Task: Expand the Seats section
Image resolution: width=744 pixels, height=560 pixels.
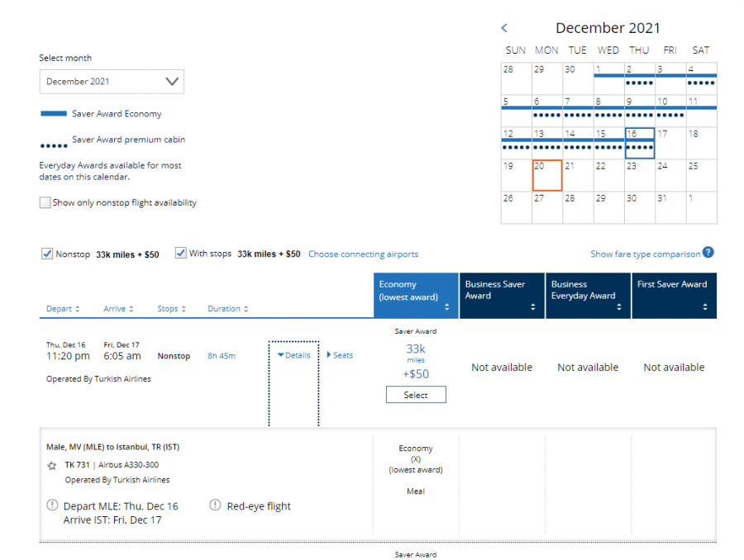Action: (x=340, y=355)
